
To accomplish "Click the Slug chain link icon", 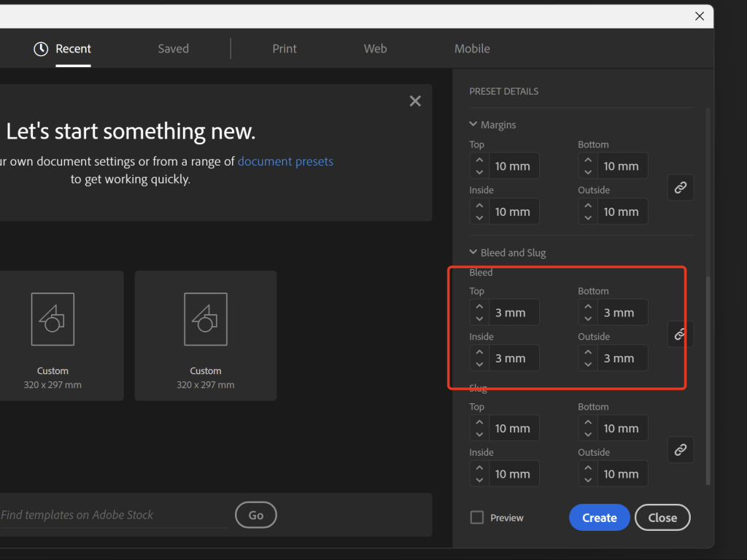I will pos(680,450).
